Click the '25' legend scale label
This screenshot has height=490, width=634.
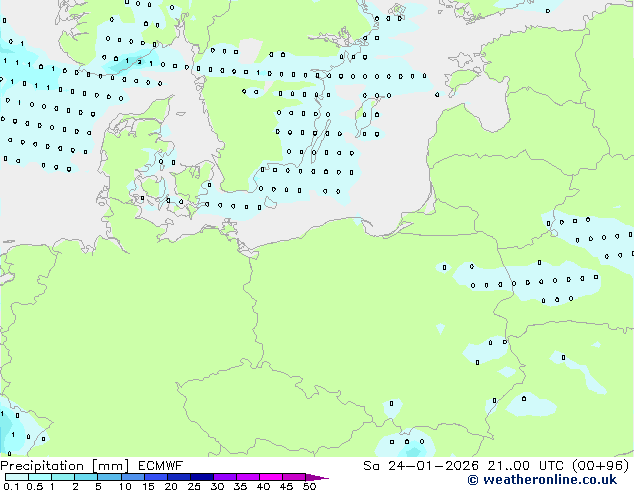[x=194, y=486]
